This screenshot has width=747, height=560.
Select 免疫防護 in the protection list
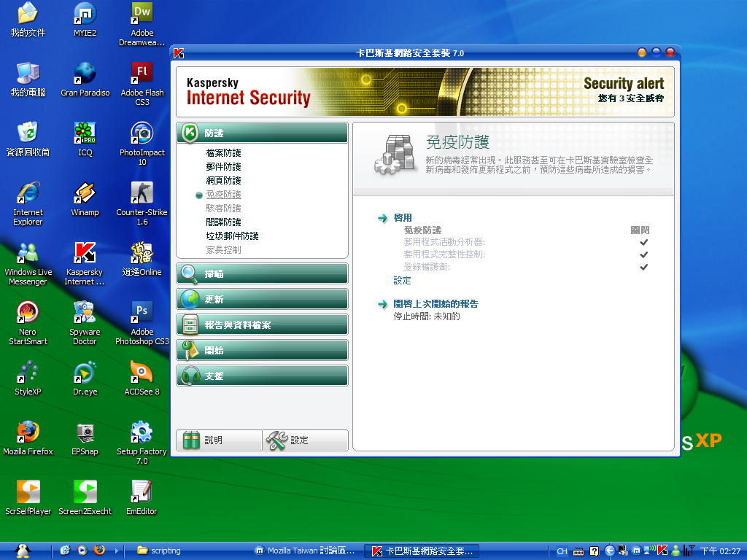click(223, 194)
